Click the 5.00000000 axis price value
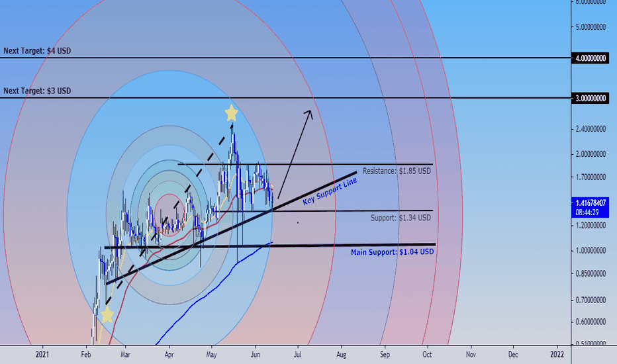Image resolution: width=617 pixels, height=364 pixels. point(591,27)
